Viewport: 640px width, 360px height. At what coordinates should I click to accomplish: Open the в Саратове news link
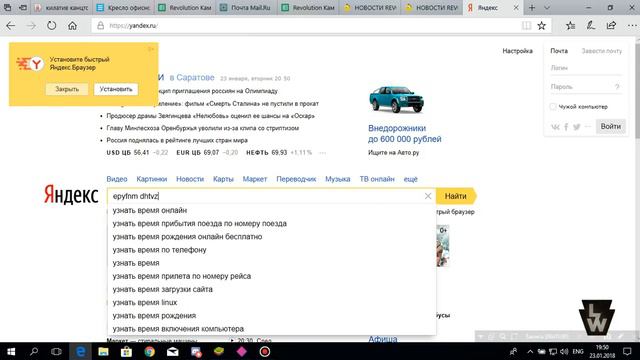coord(192,78)
